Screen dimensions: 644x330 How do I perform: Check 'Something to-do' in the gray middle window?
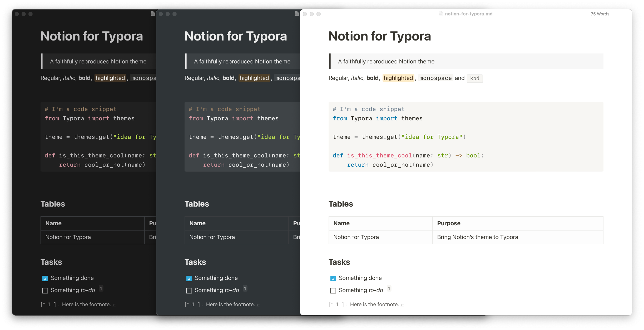point(189,291)
